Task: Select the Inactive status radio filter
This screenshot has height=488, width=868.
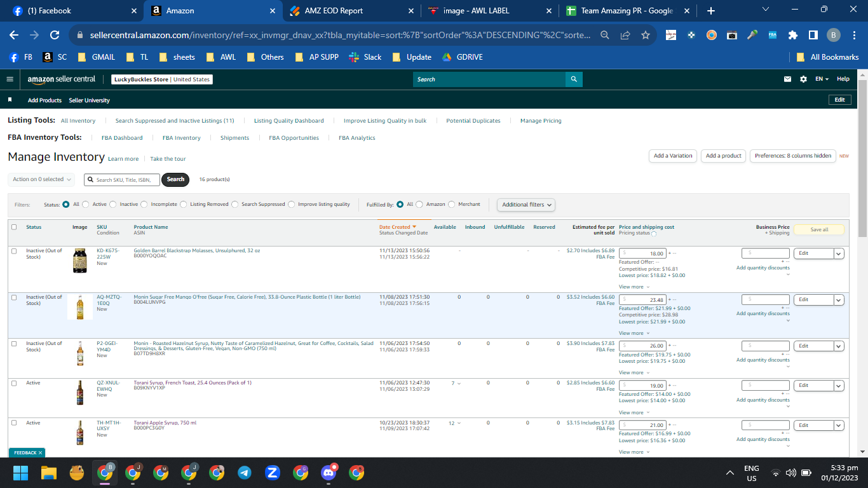Action: coord(113,205)
